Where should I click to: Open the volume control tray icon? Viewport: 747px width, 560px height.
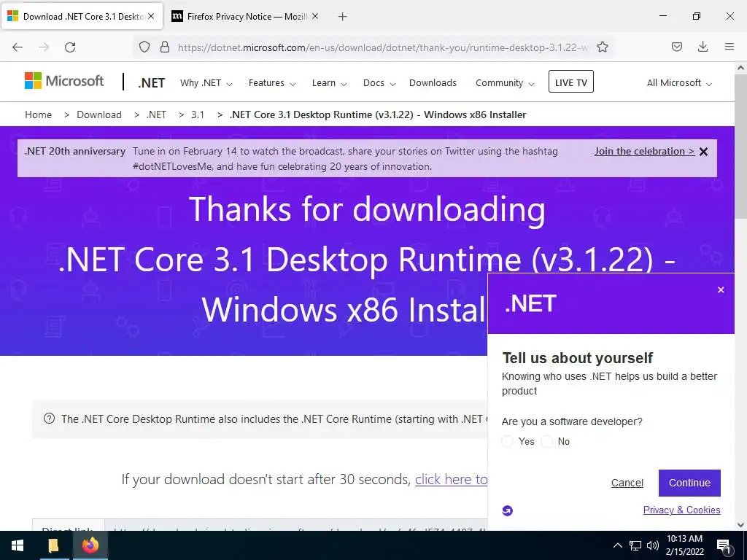coord(653,545)
